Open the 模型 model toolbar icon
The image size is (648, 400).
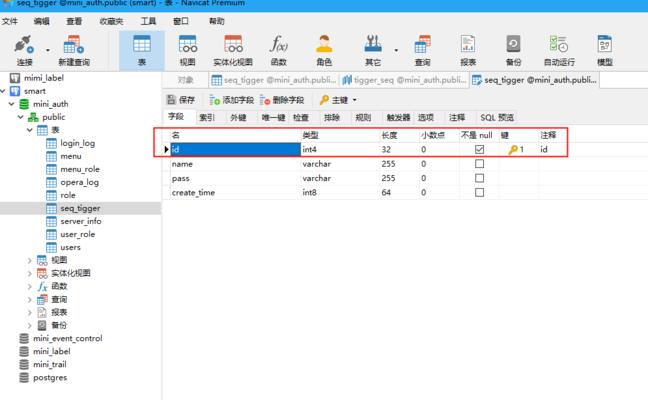click(x=605, y=50)
